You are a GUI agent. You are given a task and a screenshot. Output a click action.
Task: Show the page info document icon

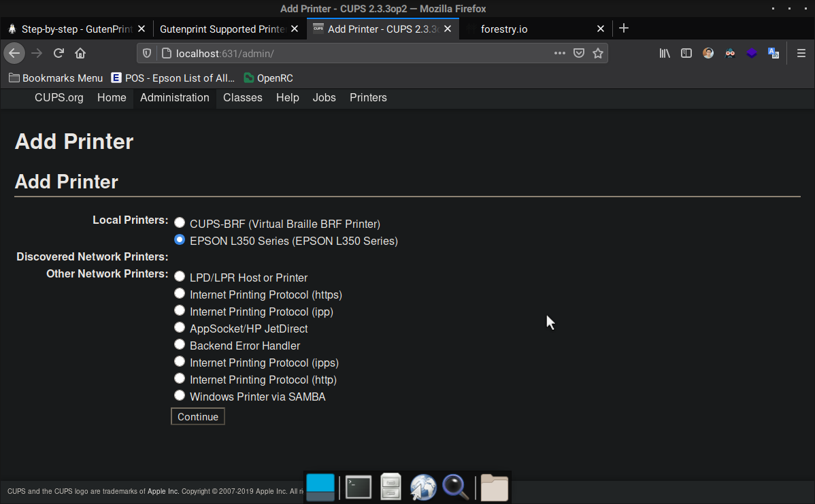tap(166, 53)
